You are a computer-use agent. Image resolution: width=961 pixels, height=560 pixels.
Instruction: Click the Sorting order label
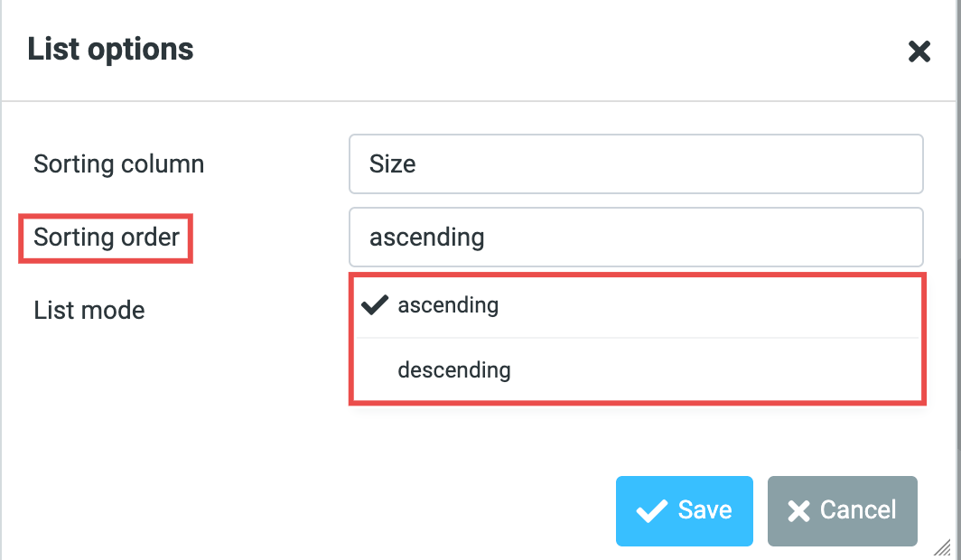click(x=107, y=238)
